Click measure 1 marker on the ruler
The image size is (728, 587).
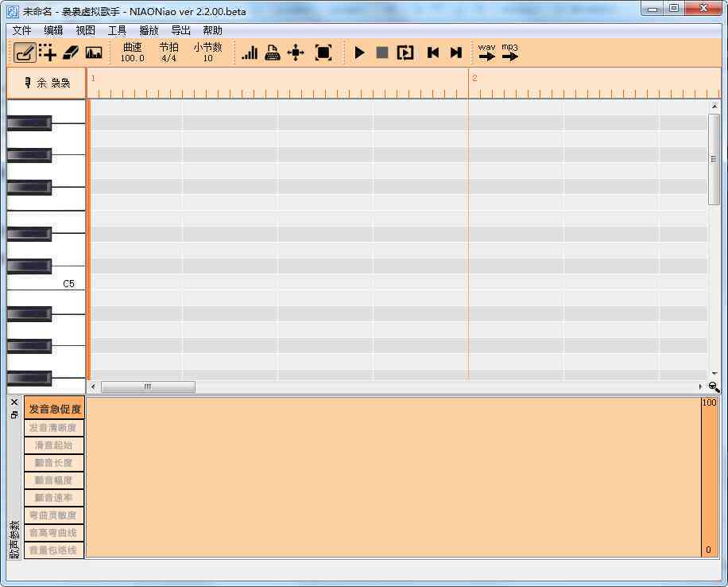tap(93, 78)
